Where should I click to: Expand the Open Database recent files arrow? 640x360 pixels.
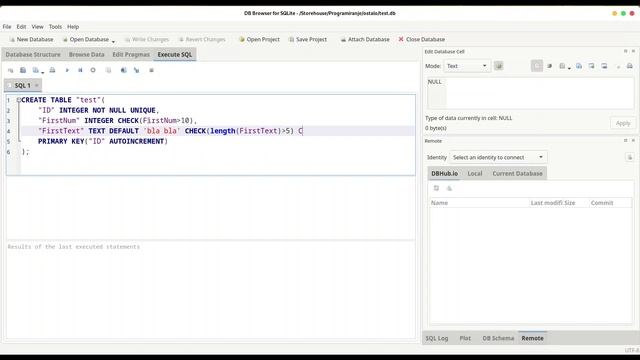(x=113, y=41)
